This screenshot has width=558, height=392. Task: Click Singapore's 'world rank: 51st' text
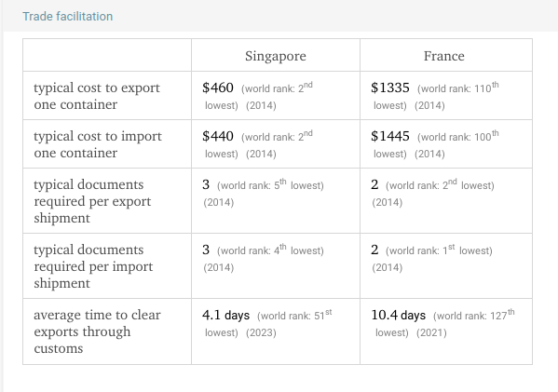point(294,315)
